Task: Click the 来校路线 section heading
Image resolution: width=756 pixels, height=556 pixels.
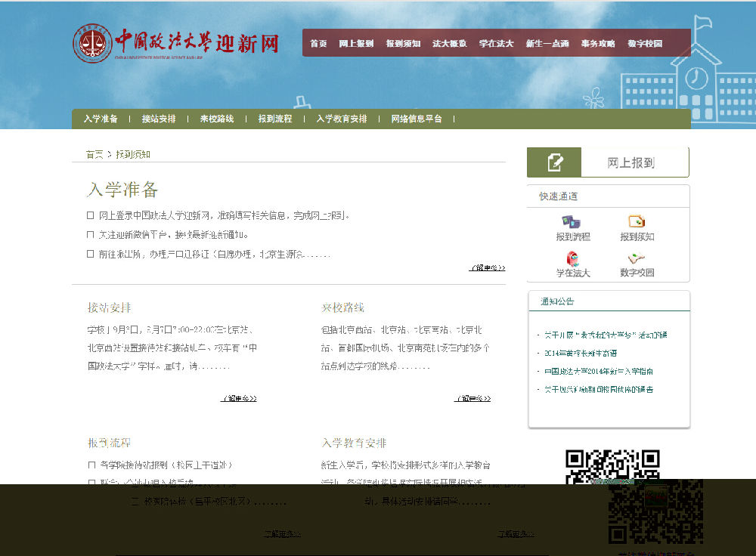Action: (342, 307)
